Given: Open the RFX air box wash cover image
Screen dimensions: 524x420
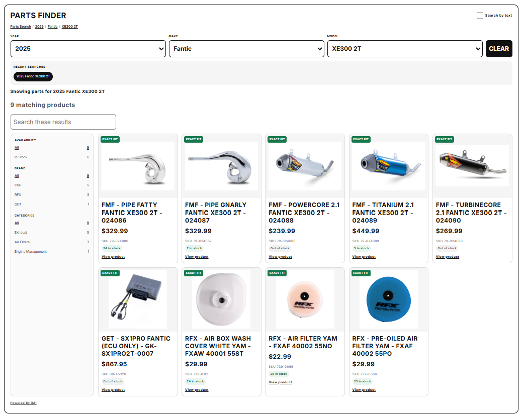Looking at the screenshot, I should 221,299.
